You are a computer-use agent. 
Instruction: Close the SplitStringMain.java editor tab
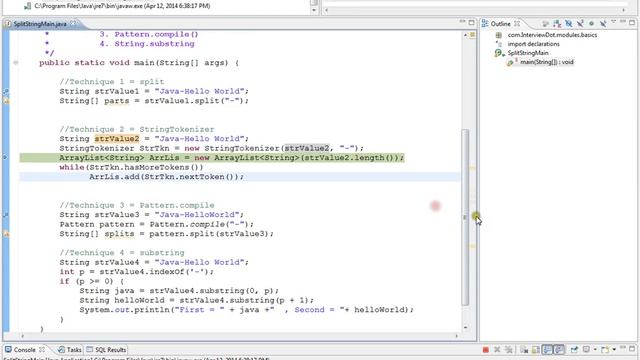click(x=73, y=24)
